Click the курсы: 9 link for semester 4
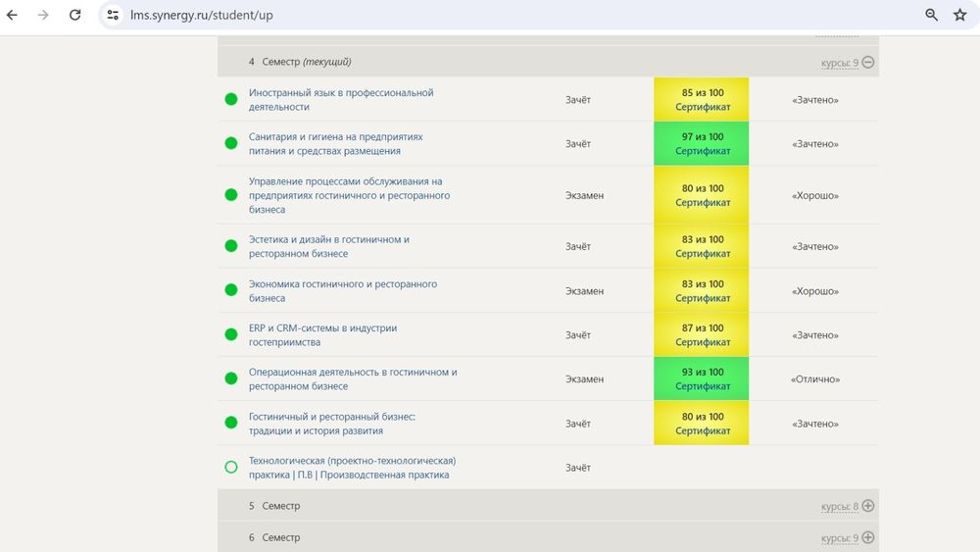The height and width of the screenshot is (552, 980). pos(841,64)
